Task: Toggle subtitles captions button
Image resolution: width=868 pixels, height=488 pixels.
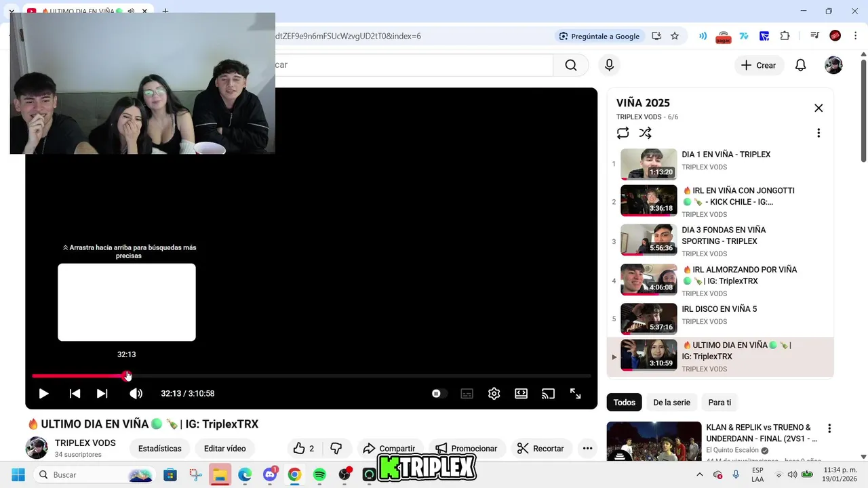Action: [467, 394]
